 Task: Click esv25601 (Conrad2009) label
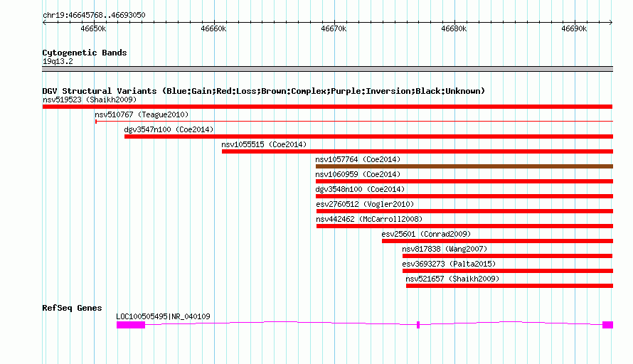point(426,234)
